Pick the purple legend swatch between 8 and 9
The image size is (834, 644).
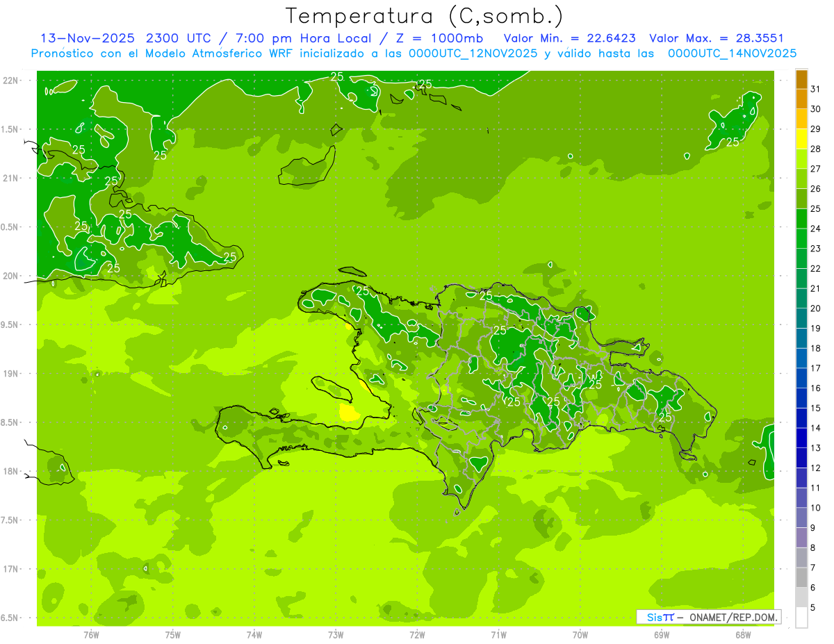click(801, 538)
